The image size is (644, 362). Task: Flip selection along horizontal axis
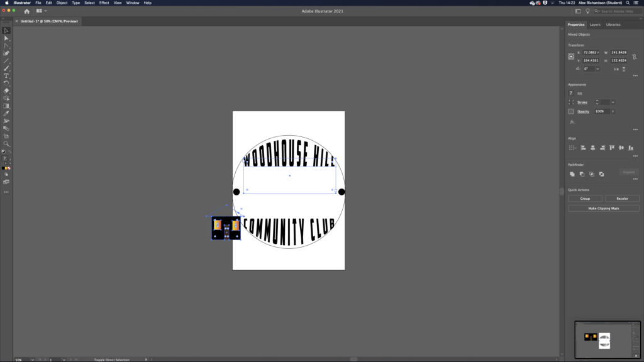click(616, 69)
